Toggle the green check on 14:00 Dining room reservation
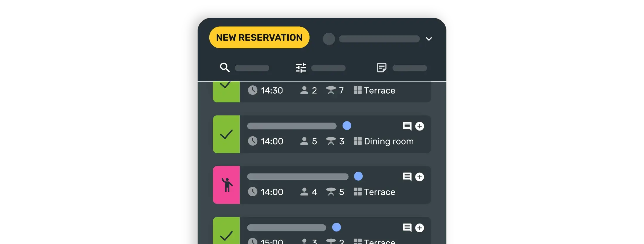This screenshot has width=644, height=244. (x=226, y=134)
